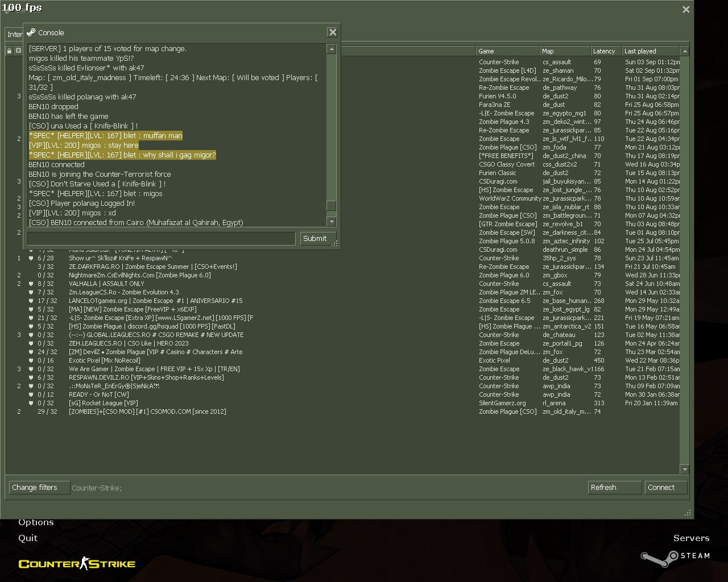Click the Connect button

point(665,488)
